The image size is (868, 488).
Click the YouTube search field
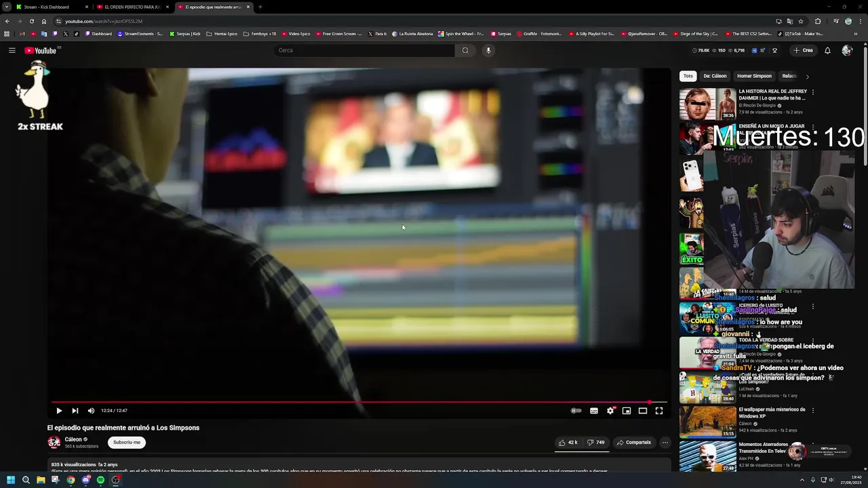[365, 50]
